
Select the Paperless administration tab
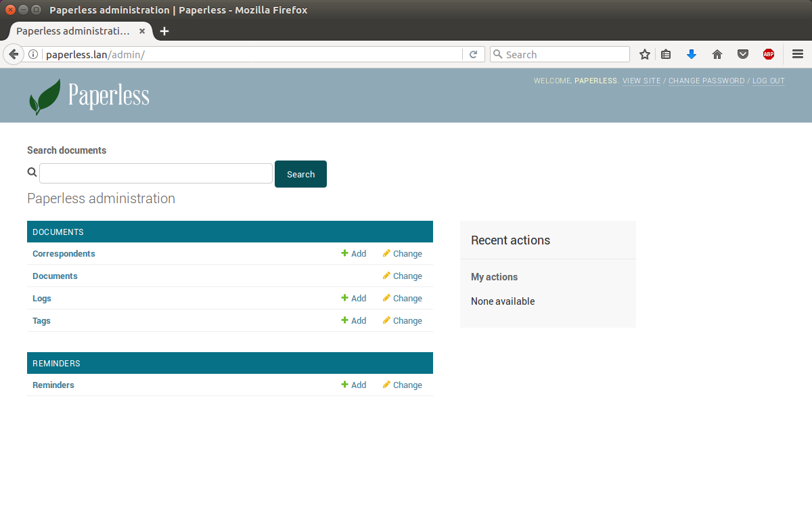[73, 31]
